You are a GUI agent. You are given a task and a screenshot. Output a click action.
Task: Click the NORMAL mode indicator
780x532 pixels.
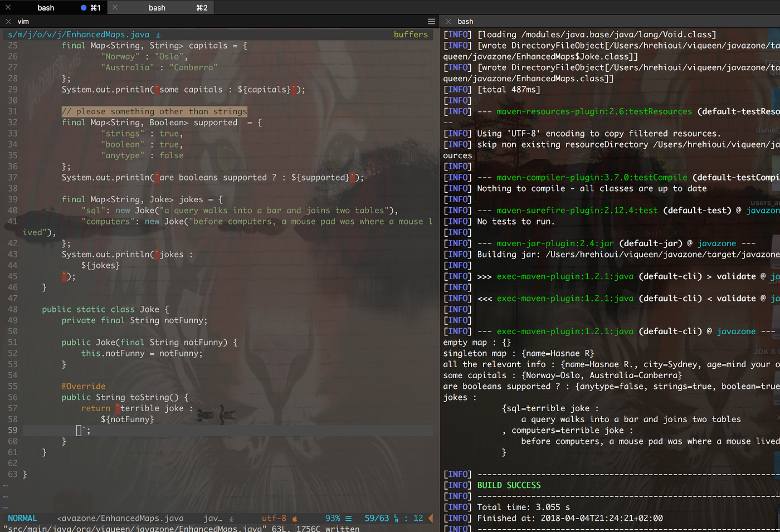(22, 518)
